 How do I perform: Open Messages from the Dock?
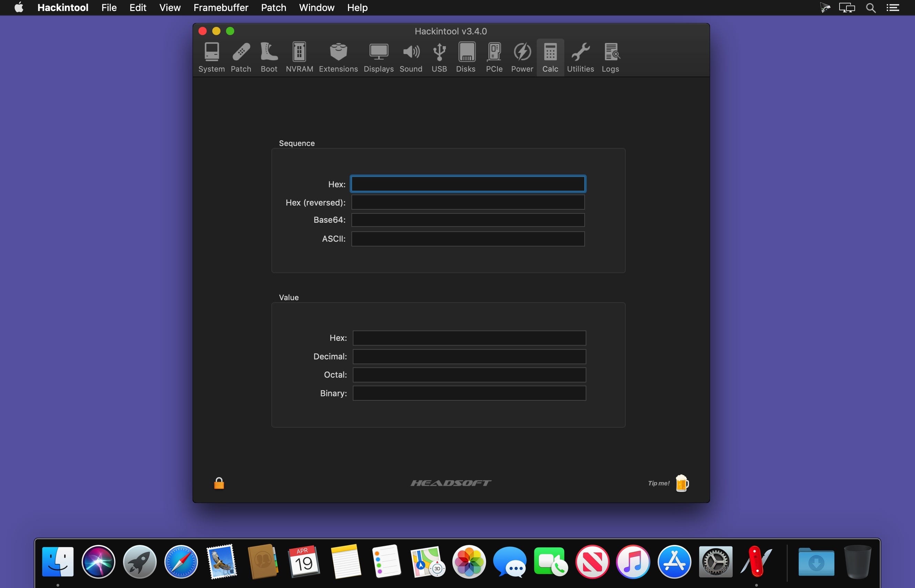coord(510,561)
